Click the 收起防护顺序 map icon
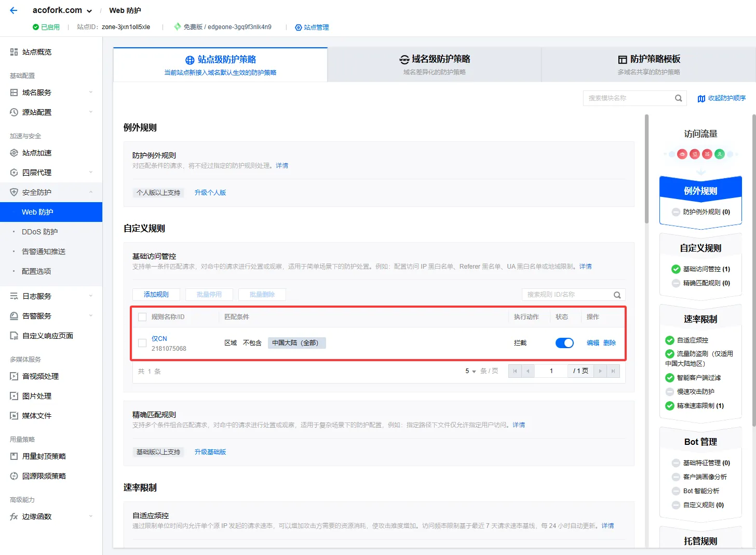 pos(701,98)
